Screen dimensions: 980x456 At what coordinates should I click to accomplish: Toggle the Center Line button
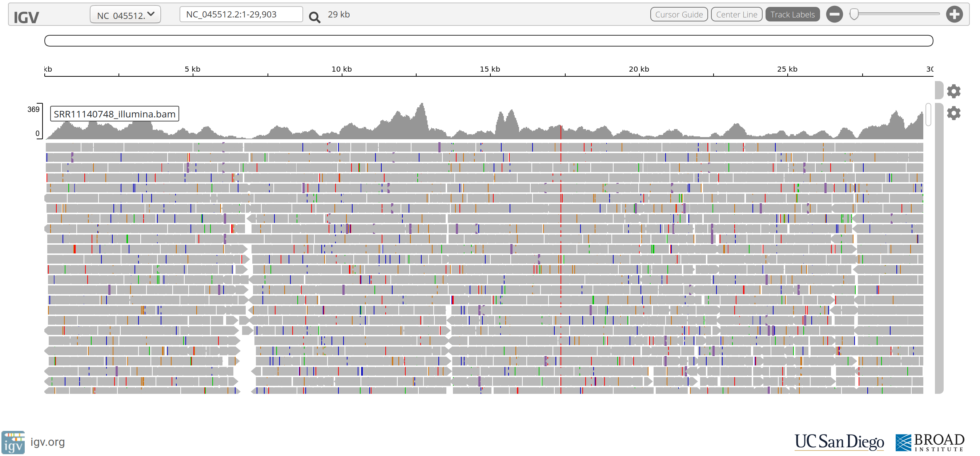click(736, 15)
